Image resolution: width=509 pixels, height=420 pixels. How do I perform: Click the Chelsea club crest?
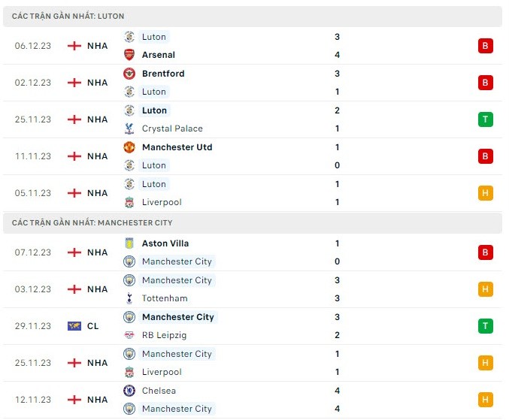click(129, 391)
